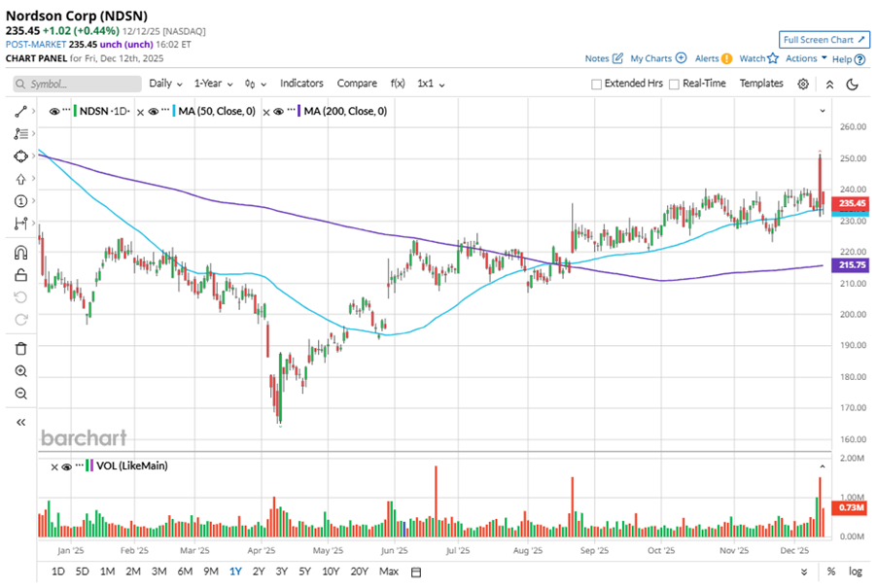
Task: Open the Actions dropdown menu
Action: coord(806,58)
